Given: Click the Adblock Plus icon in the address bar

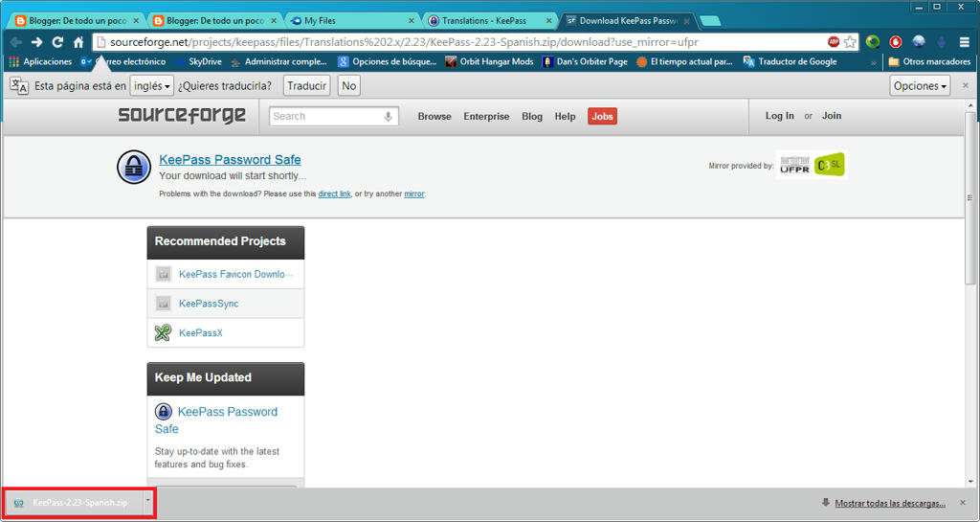Looking at the screenshot, I should (834, 42).
